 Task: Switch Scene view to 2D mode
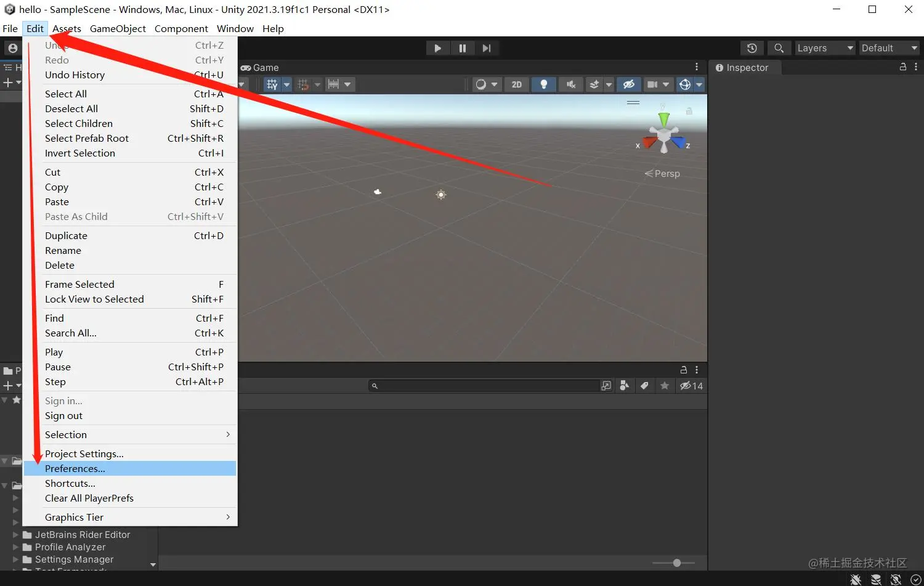tap(516, 84)
